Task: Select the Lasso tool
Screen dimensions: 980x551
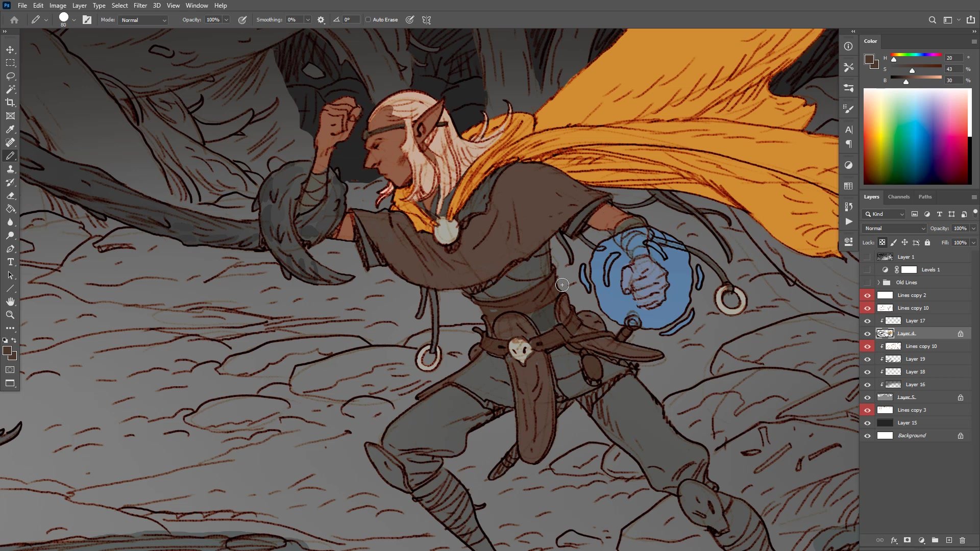Action: [10, 76]
